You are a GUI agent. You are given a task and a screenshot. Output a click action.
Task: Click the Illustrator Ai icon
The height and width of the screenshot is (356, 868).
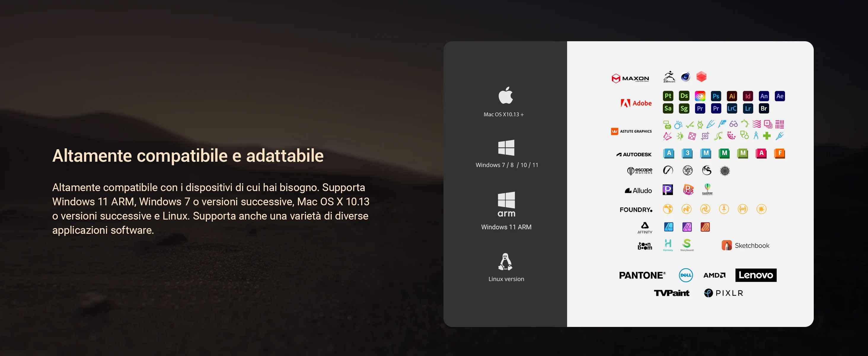[732, 96]
